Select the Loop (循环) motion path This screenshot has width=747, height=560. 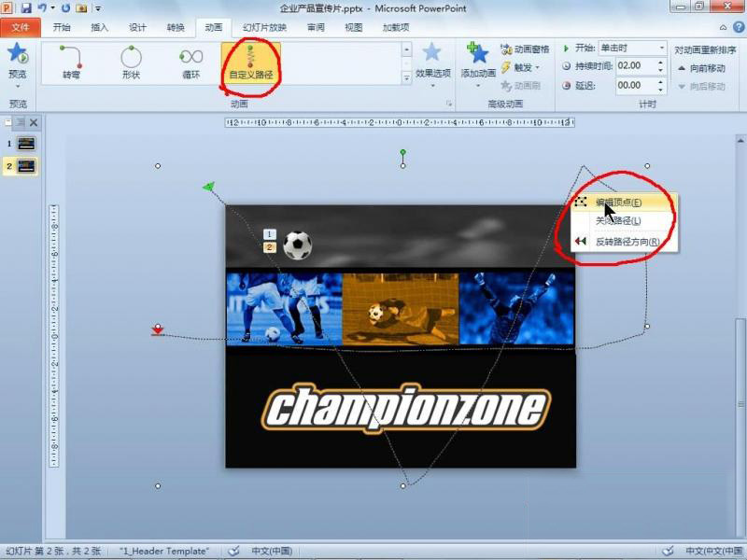coord(191,62)
